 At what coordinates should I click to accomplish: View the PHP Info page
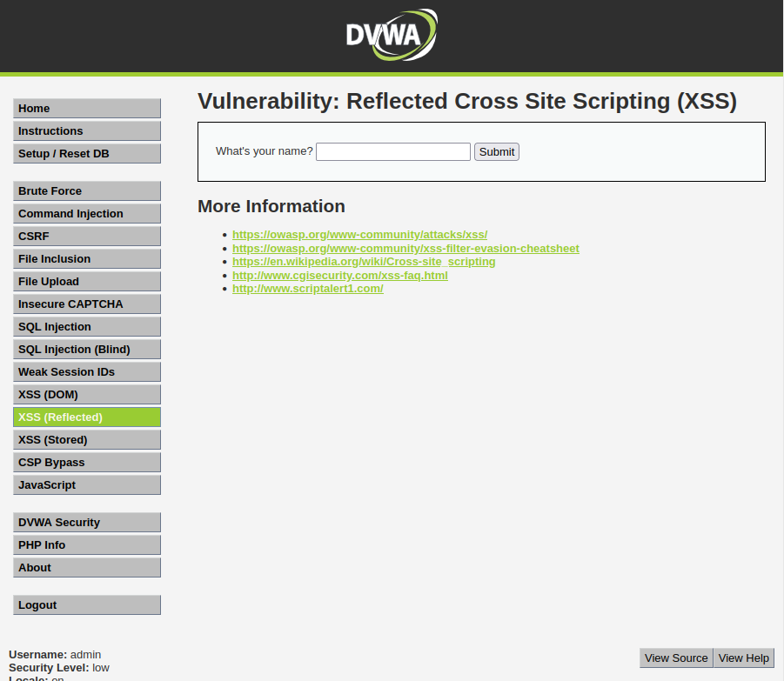coord(87,544)
